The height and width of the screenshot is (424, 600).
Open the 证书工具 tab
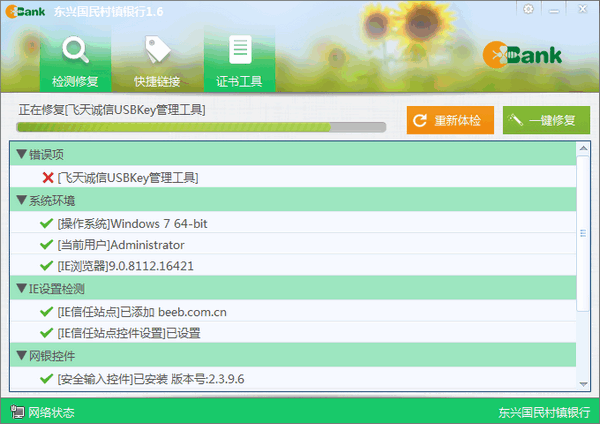point(240,60)
